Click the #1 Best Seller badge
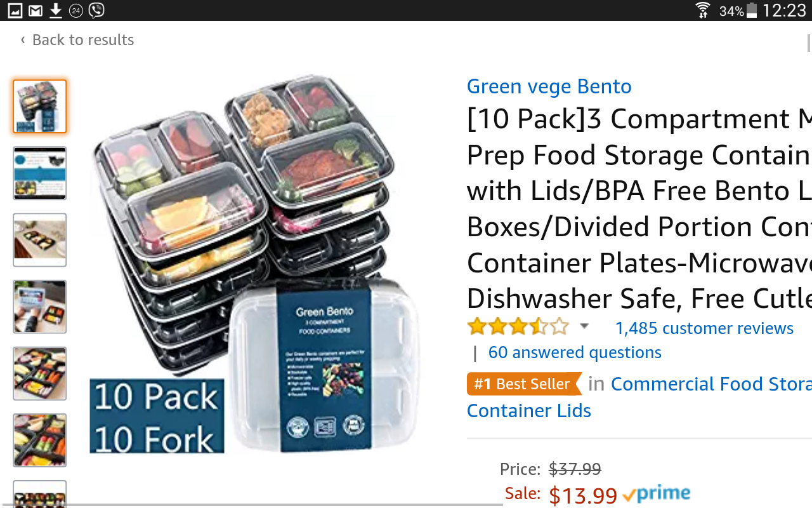812x508 pixels. pyautogui.click(x=524, y=384)
